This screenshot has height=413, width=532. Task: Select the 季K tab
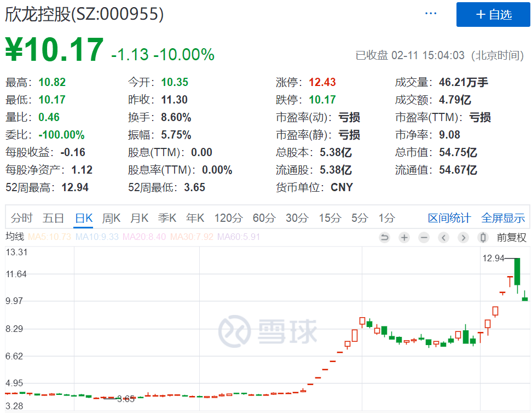tap(167, 217)
